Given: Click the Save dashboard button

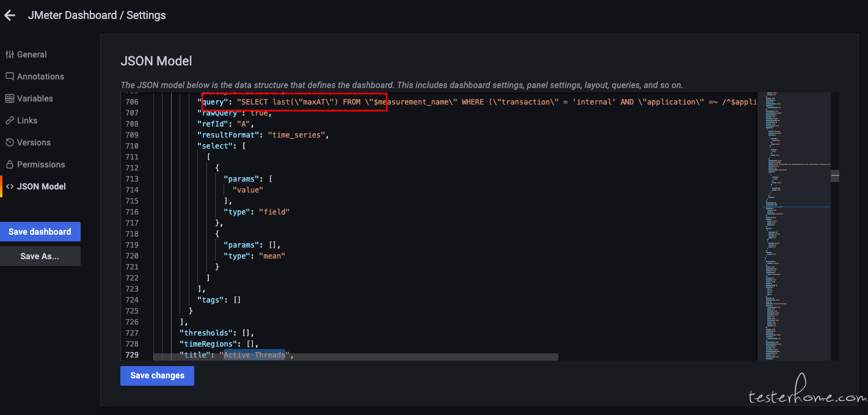Looking at the screenshot, I should [x=40, y=232].
